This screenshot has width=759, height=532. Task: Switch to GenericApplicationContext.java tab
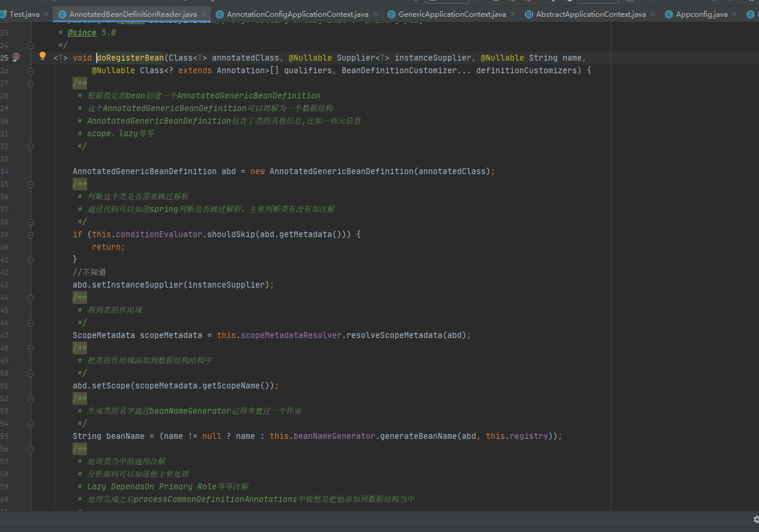(x=452, y=14)
